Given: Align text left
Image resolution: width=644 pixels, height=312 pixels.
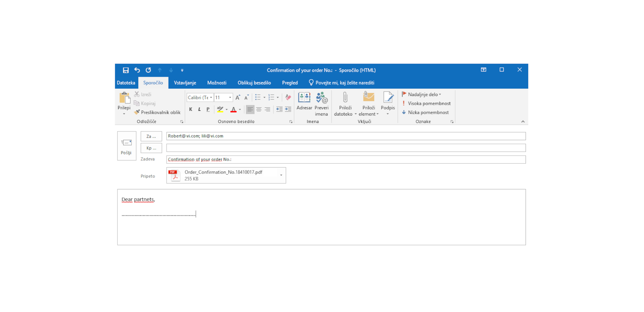Looking at the screenshot, I should pyautogui.click(x=250, y=109).
